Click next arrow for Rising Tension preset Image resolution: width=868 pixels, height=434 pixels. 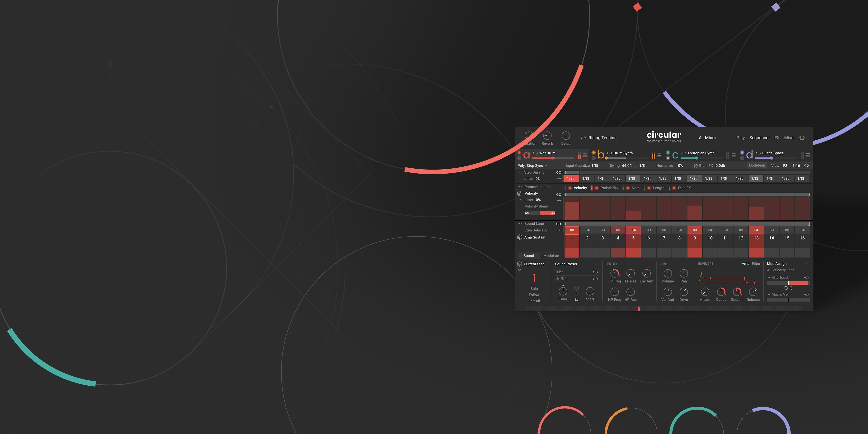click(585, 138)
